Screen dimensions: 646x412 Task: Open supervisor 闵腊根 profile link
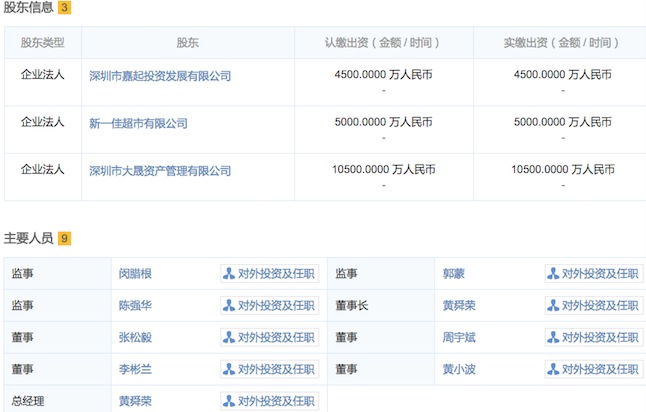tap(135, 273)
